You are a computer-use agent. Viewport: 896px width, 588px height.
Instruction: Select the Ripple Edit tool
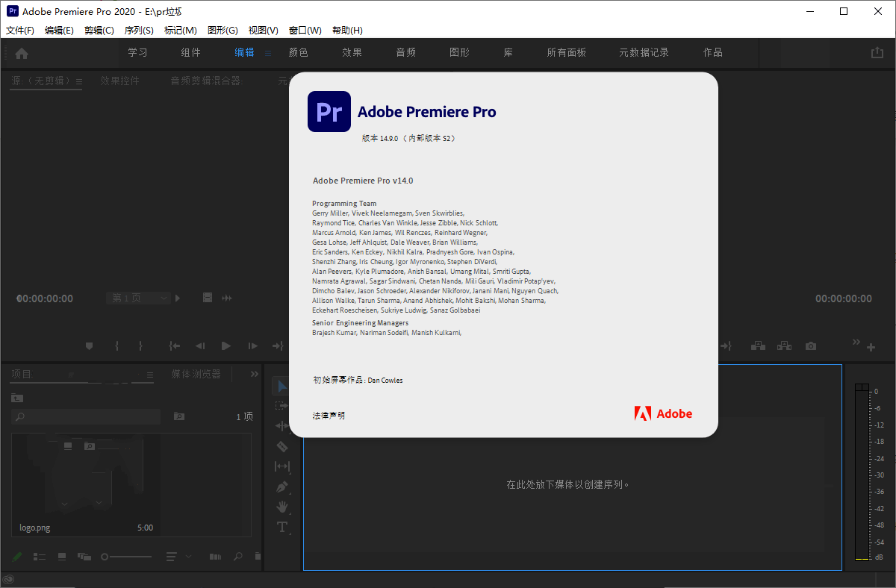(281, 426)
